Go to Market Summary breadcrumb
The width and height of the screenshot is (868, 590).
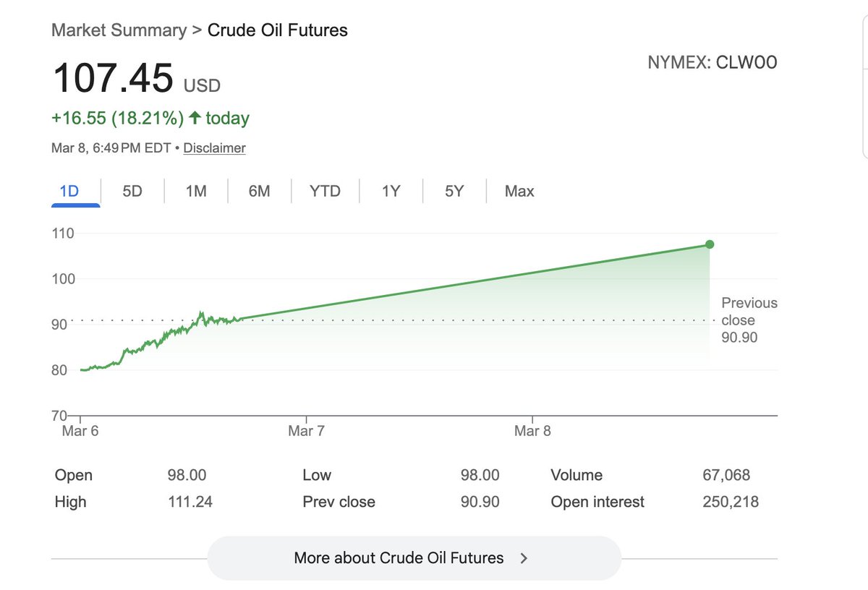tap(119, 30)
